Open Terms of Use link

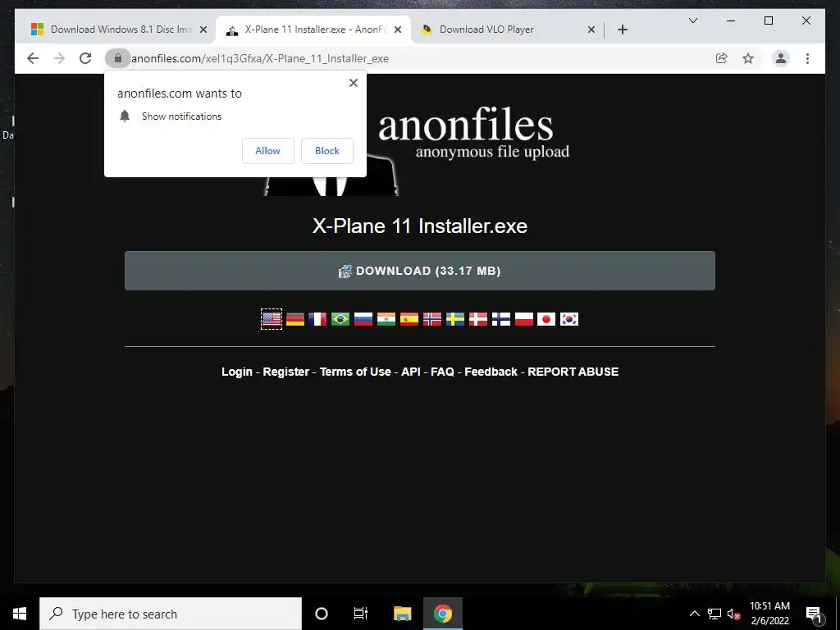click(355, 372)
